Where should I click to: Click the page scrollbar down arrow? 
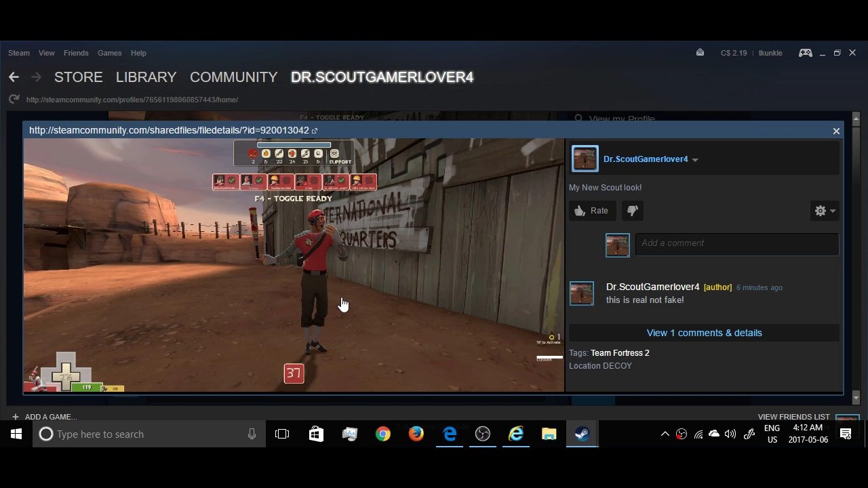click(856, 398)
